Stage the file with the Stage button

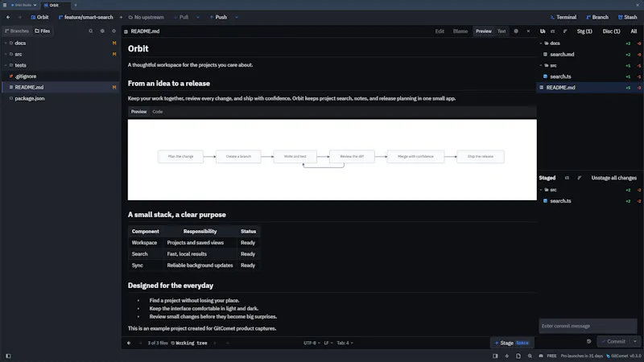512,343
